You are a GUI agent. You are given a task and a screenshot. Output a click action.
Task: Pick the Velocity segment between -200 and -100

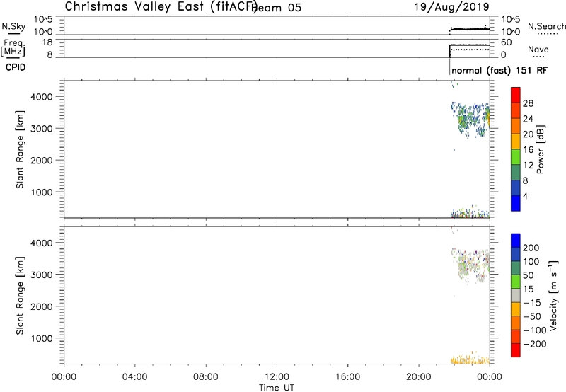[516, 336]
